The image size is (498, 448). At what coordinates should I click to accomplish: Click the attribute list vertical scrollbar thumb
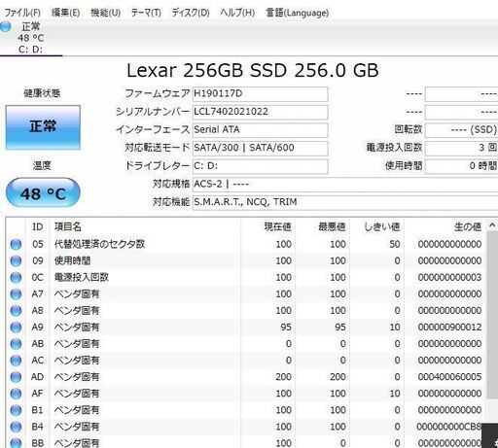click(x=492, y=316)
